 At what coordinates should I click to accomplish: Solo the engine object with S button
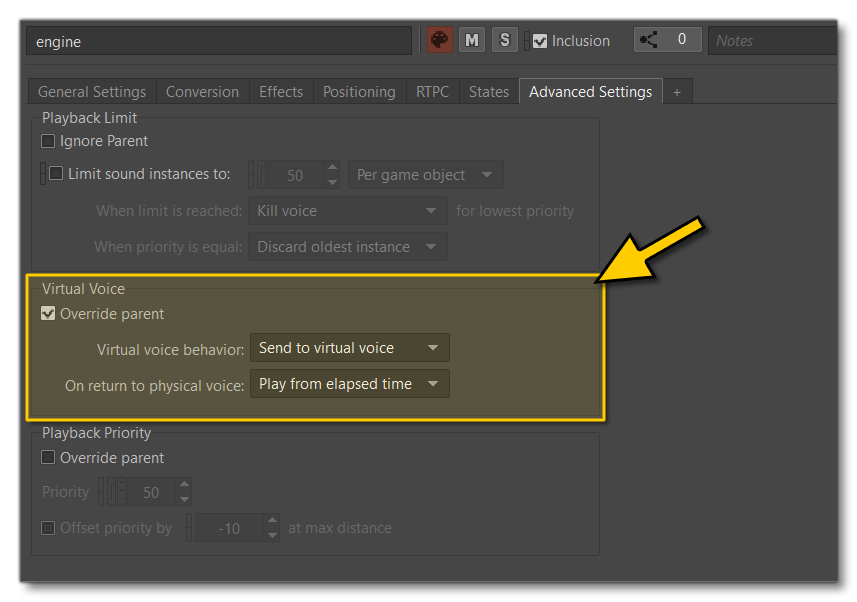coord(504,40)
